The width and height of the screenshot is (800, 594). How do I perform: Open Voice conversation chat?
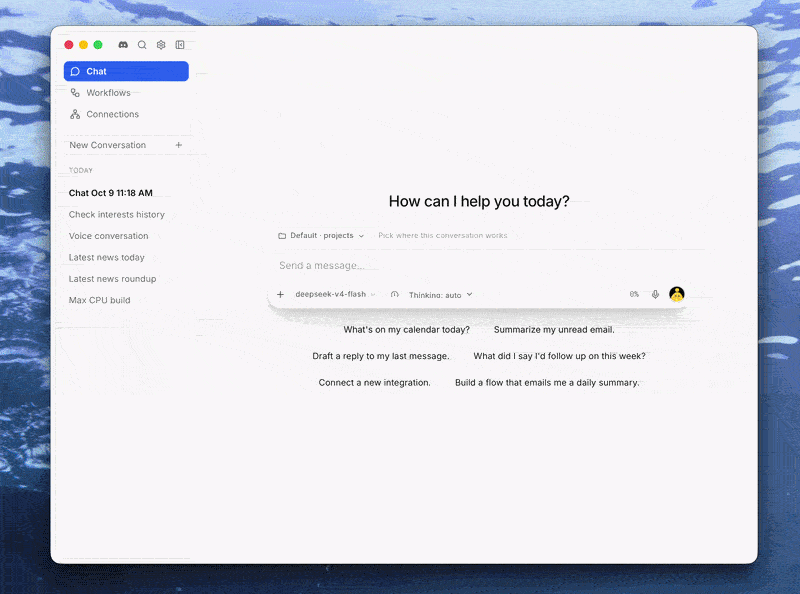coord(109,236)
